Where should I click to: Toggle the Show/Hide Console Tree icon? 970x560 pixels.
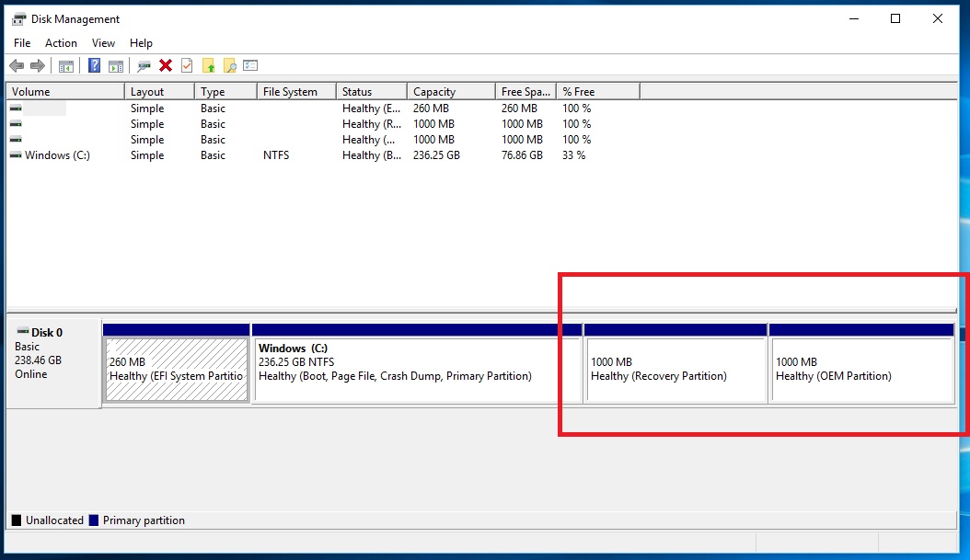pos(66,65)
